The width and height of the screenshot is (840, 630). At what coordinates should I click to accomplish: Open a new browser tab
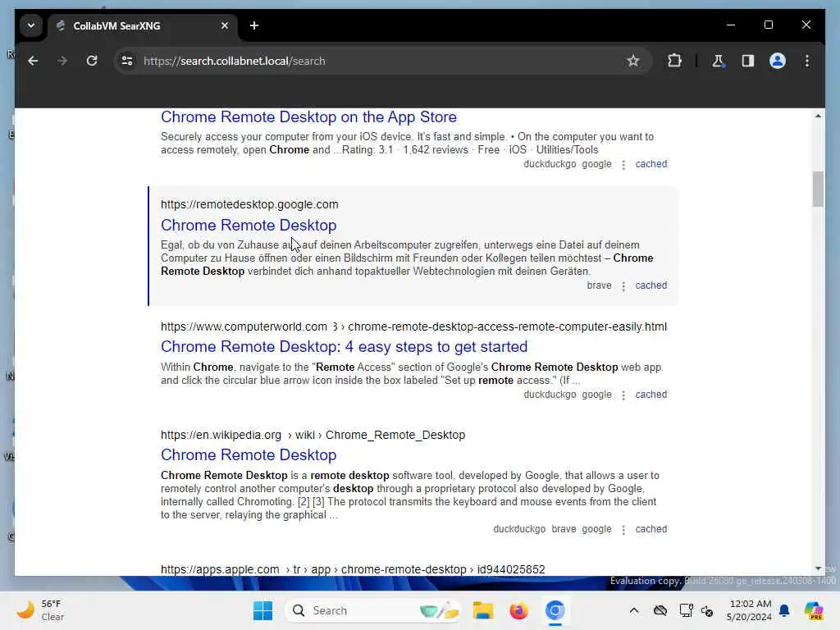[x=254, y=25]
